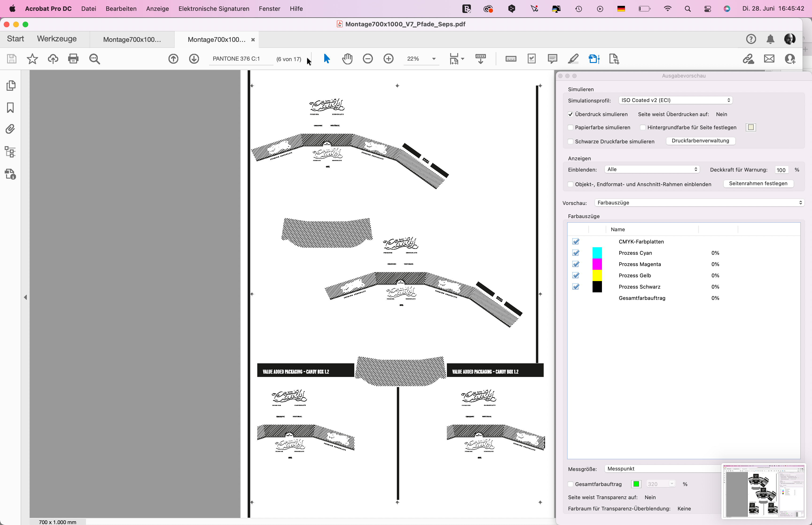Click Seitenrahmen festlegen button
This screenshot has height=525, width=812.
click(x=758, y=183)
